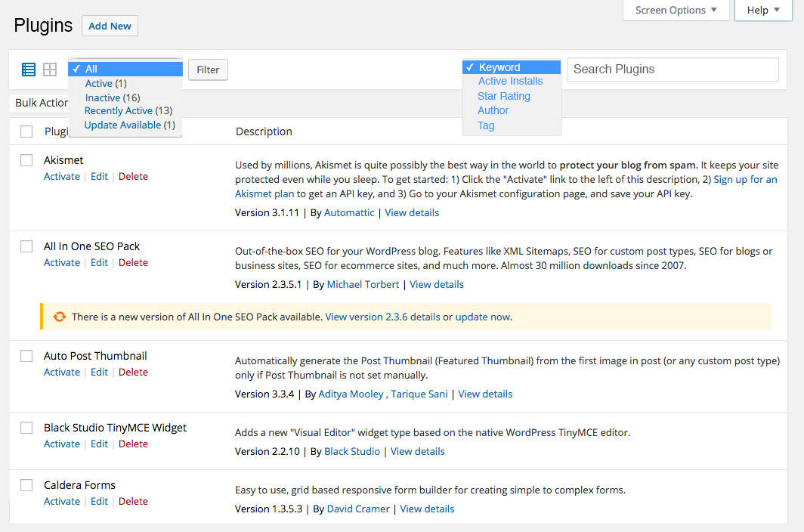The height and width of the screenshot is (532, 804).
Task: Select Recently Active (13) filter option
Action: [x=128, y=110]
